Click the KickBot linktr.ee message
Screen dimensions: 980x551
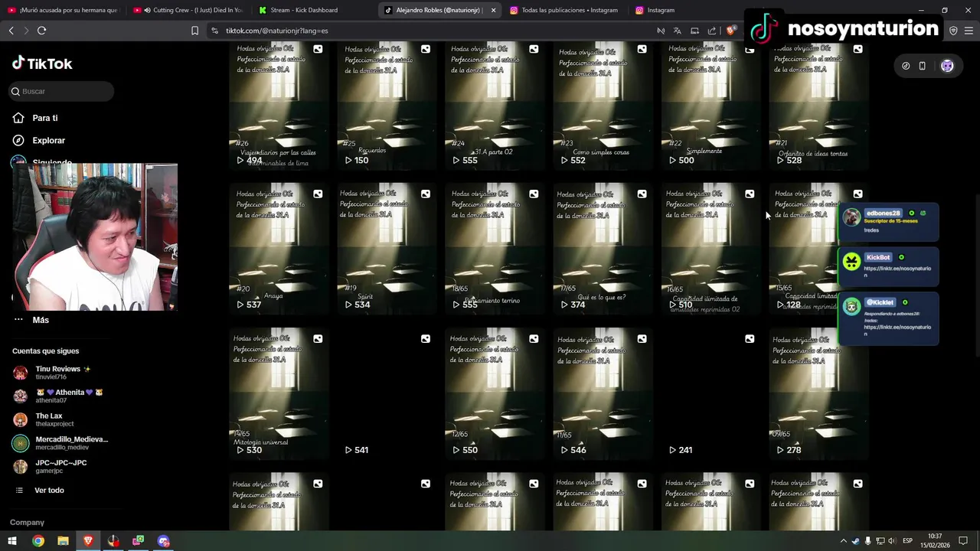tap(889, 266)
